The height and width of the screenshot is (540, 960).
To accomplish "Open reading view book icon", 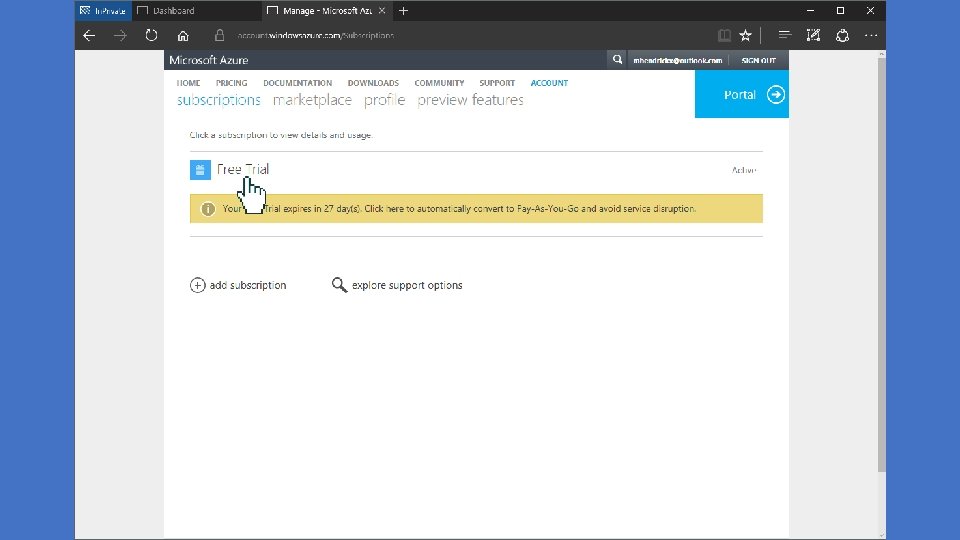I will pyautogui.click(x=724, y=36).
